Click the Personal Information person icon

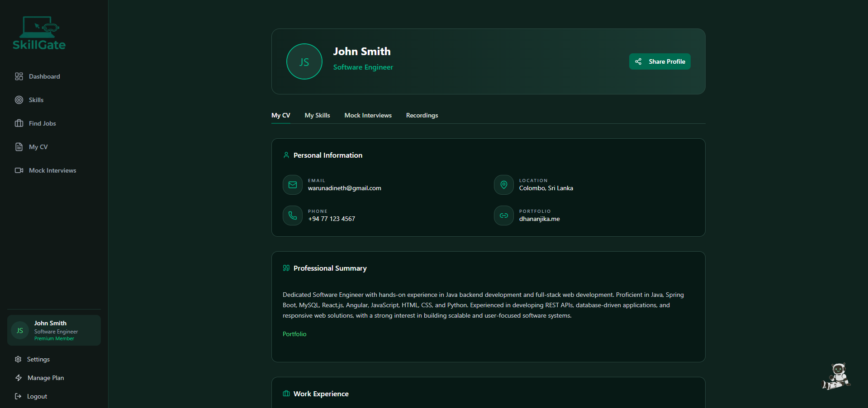[x=286, y=155]
